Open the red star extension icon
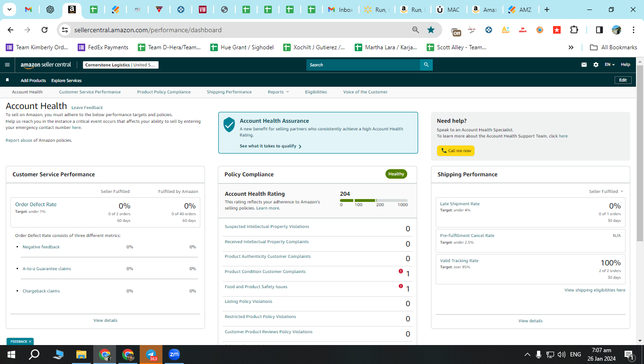 pos(557,30)
